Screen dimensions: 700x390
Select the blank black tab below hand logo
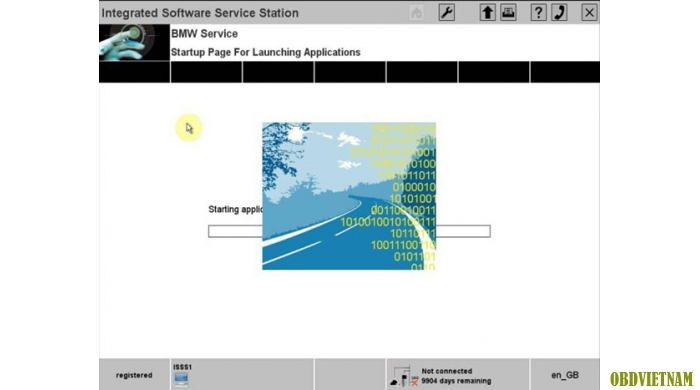(134, 72)
